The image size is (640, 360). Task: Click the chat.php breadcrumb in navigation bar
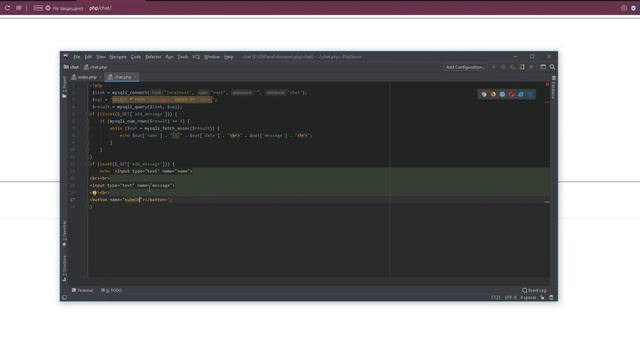[x=96, y=67]
